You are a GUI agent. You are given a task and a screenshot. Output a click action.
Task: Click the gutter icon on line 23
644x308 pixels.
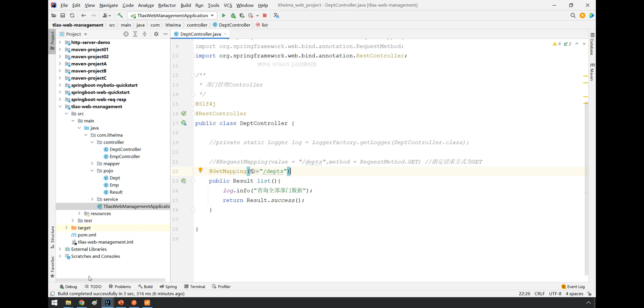point(184,181)
